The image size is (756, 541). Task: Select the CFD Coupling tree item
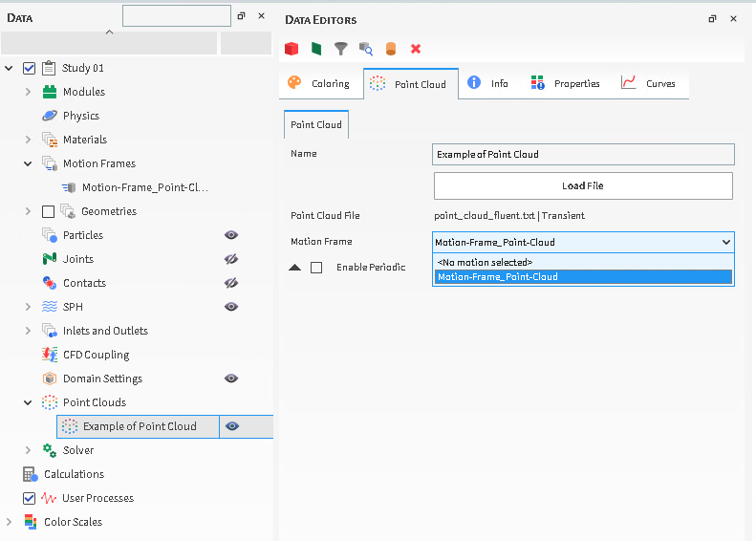(96, 355)
